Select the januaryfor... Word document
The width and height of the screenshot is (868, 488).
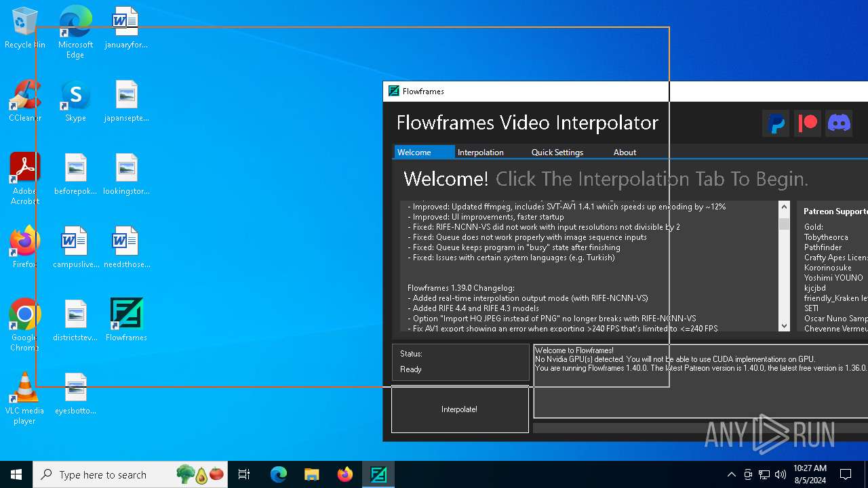click(x=126, y=28)
